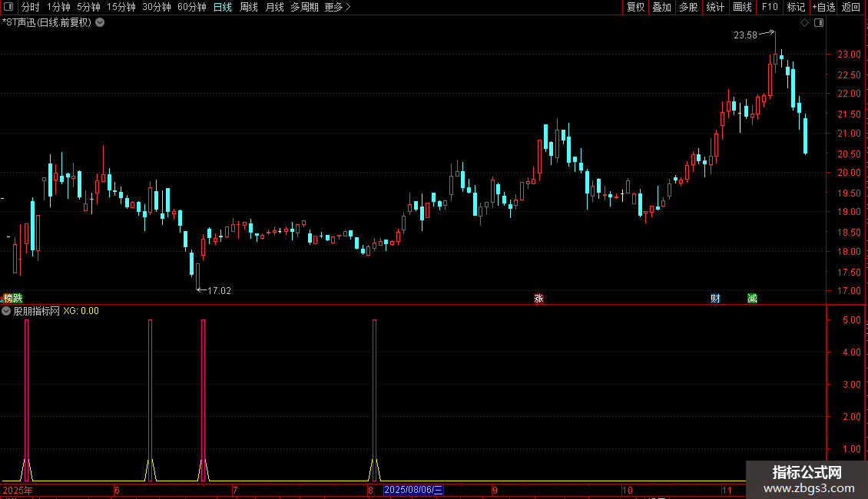
Task: Click the 2025年 label on time axis
Action: coord(18,490)
